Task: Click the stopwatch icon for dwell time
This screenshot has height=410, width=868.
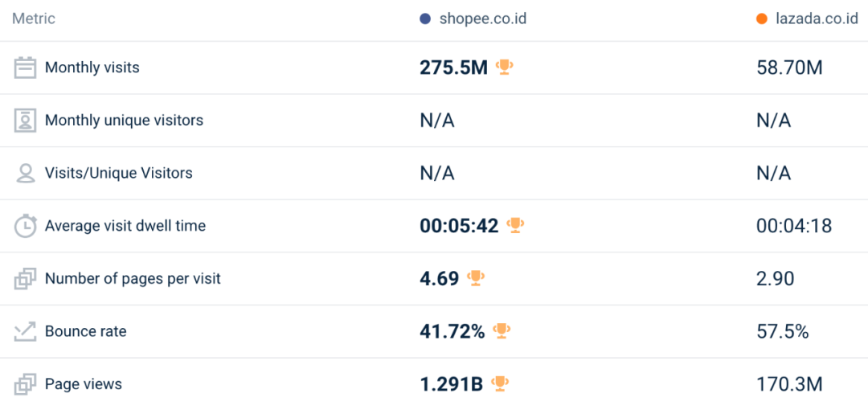Action: [x=26, y=226]
